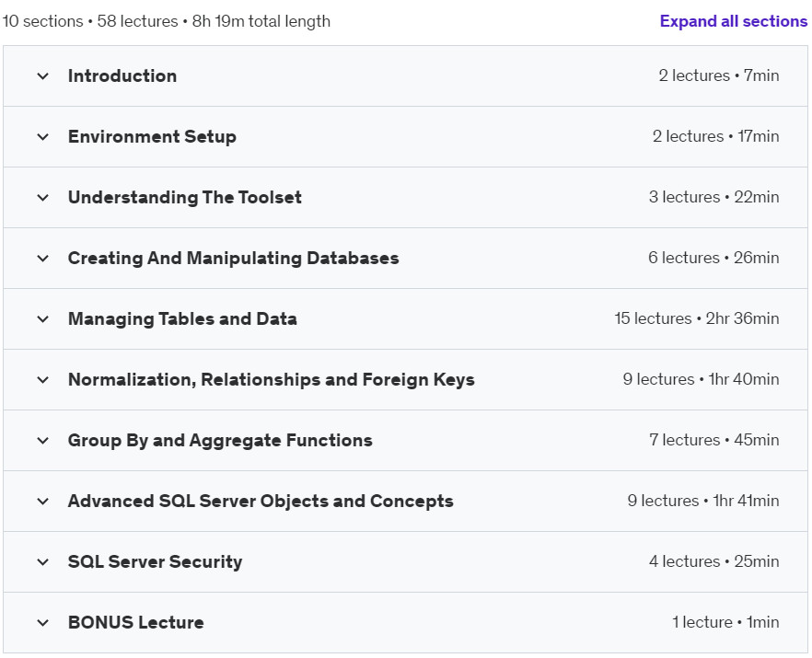Click the '7 lectures • 45min' text
The width and height of the screenshot is (812, 658).
pyautogui.click(x=714, y=440)
